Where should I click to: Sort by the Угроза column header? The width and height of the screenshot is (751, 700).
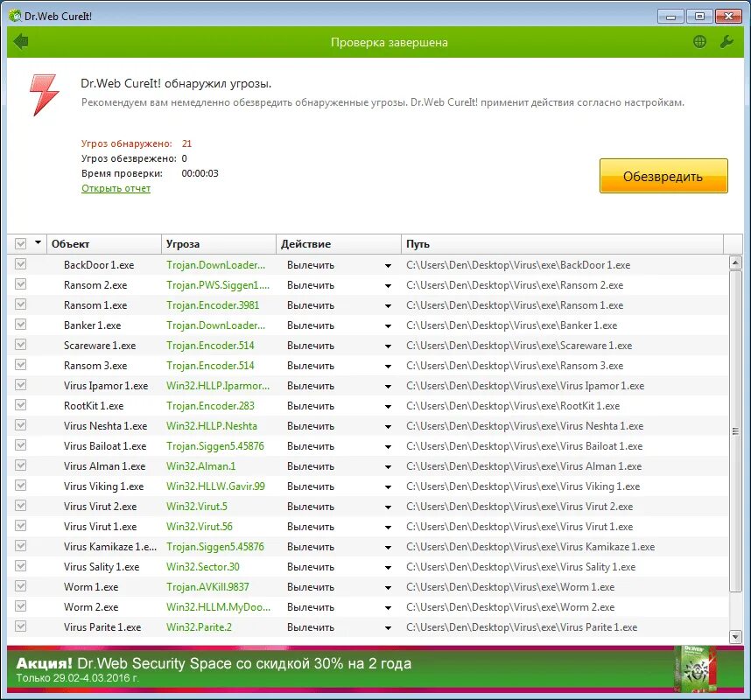[x=219, y=244]
